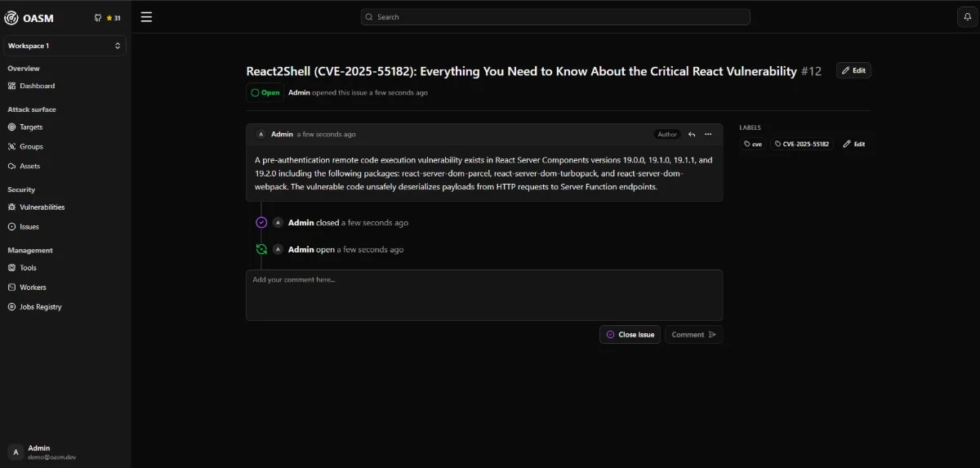Viewport: 980px width, 468px height.
Task: Toggle the hamburger sidebar menu icon
Action: point(146,16)
